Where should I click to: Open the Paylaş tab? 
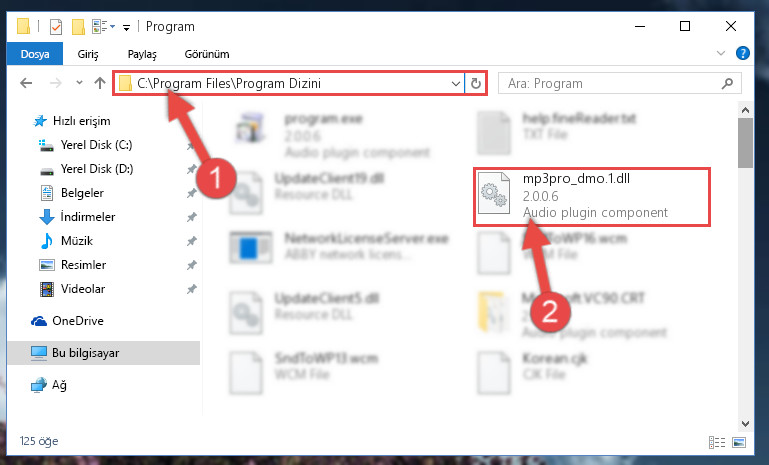click(142, 54)
